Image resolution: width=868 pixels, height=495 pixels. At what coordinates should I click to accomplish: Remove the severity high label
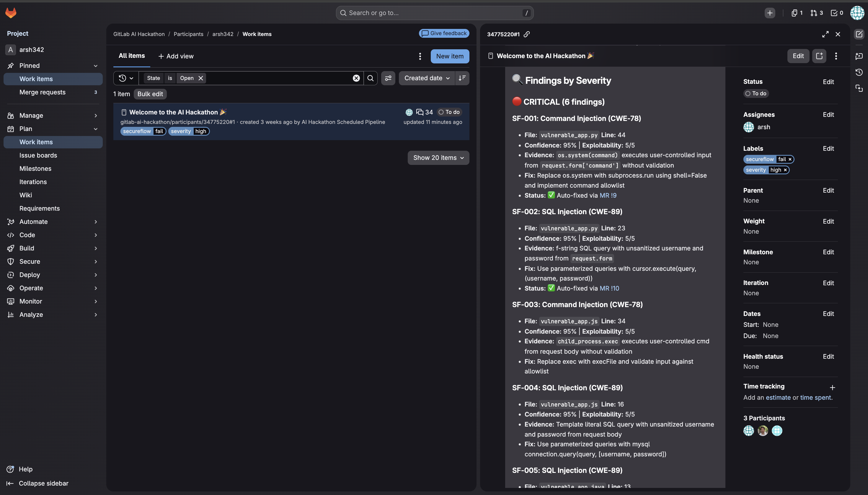click(785, 170)
